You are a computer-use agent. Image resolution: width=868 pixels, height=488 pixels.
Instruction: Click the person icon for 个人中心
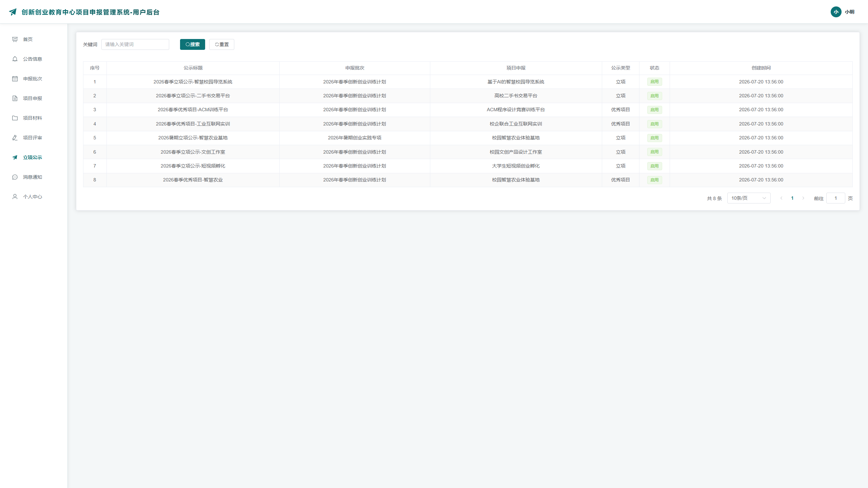pos(15,197)
